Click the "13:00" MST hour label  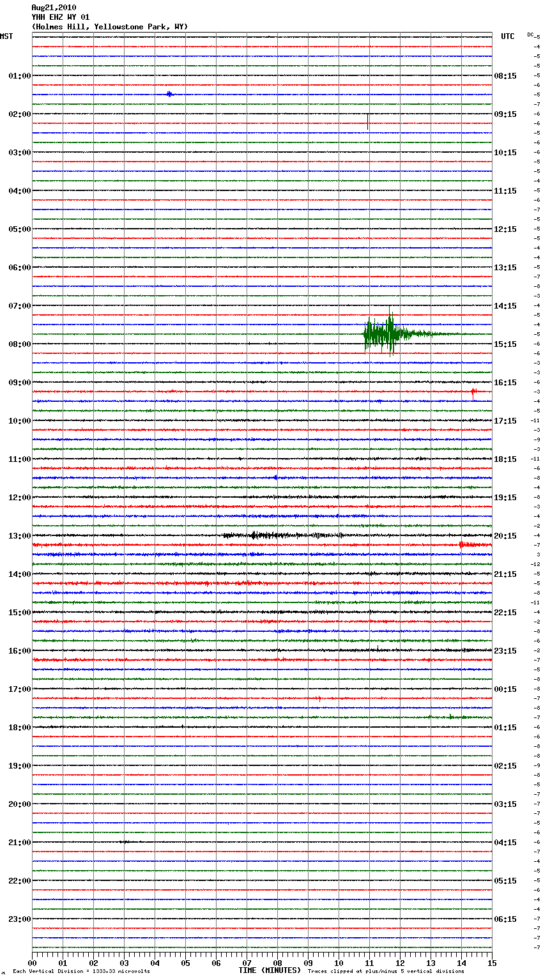tap(20, 536)
